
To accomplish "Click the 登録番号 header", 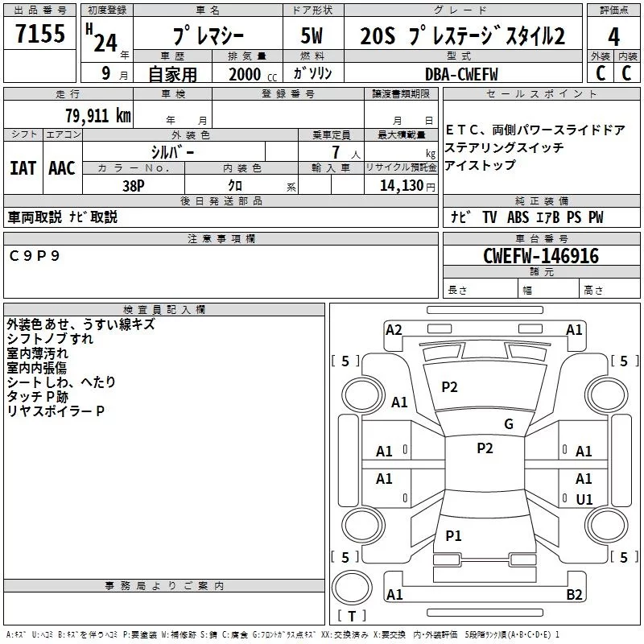I will (x=288, y=93).
